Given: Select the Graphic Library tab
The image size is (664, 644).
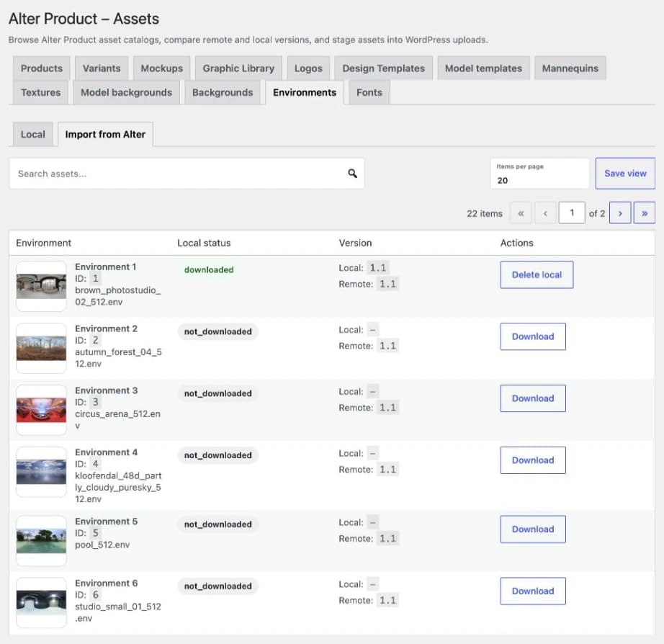Looking at the screenshot, I should [x=238, y=68].
